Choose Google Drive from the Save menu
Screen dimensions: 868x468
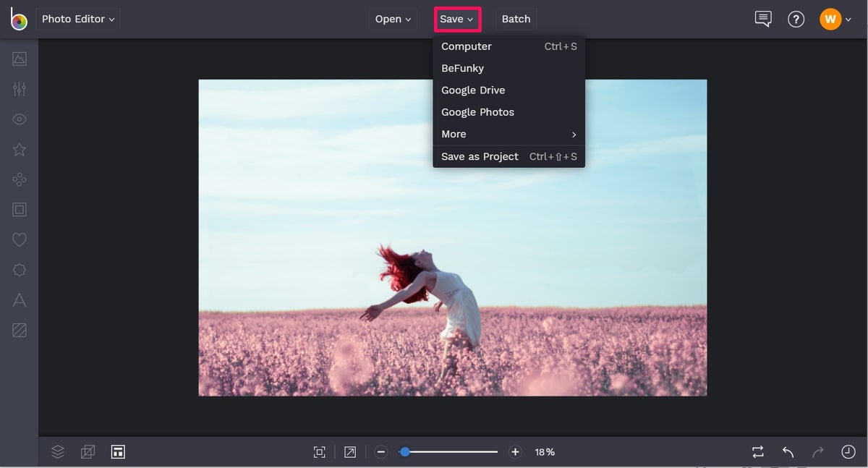click(473, 90)
